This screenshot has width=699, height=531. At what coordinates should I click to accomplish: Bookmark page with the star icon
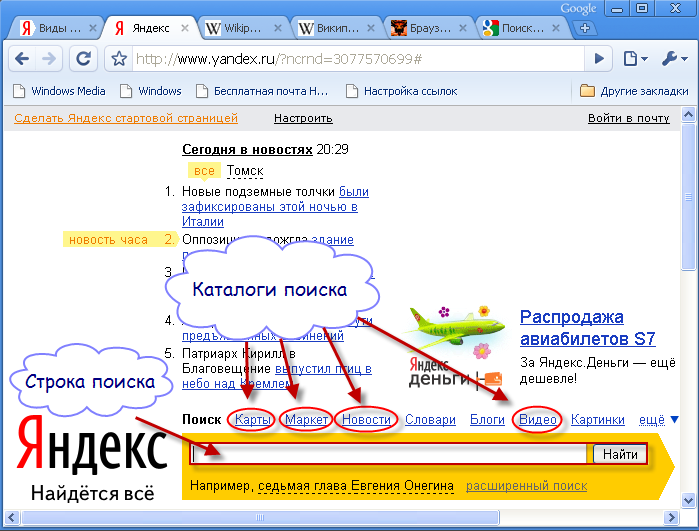pyautogui.click(x=119, y=58)
